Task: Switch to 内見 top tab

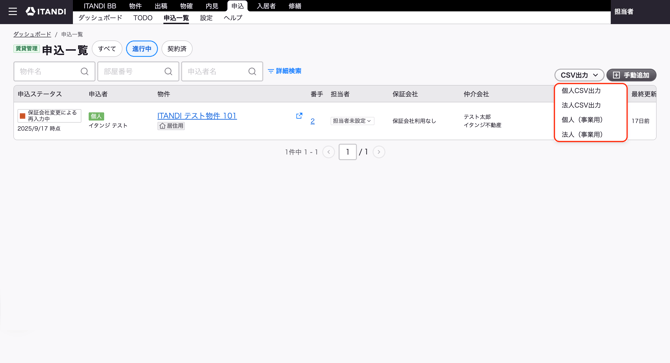Action: click(x=212, y=6)
